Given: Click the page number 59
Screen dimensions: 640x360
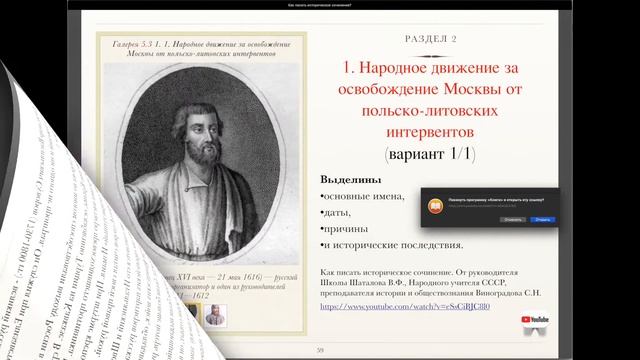Looking at the screenshot, I should [x=320, y=350].
